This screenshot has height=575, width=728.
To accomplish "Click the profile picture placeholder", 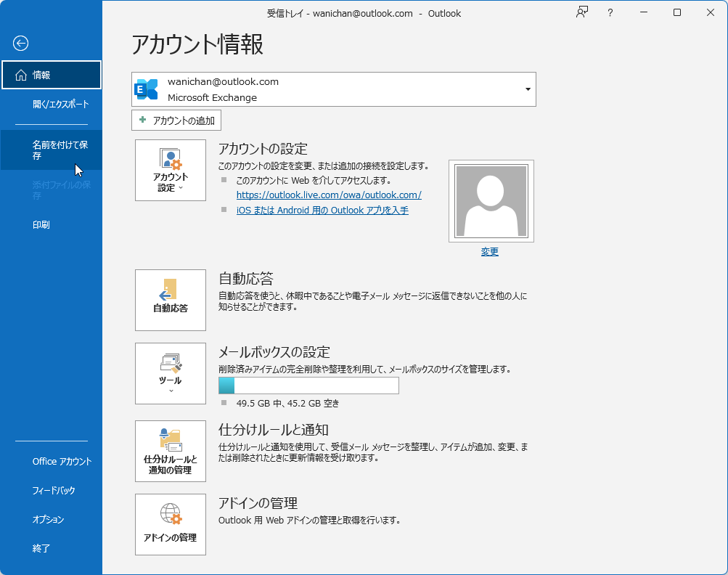I will pyautogui.click(x=491, y=201).
